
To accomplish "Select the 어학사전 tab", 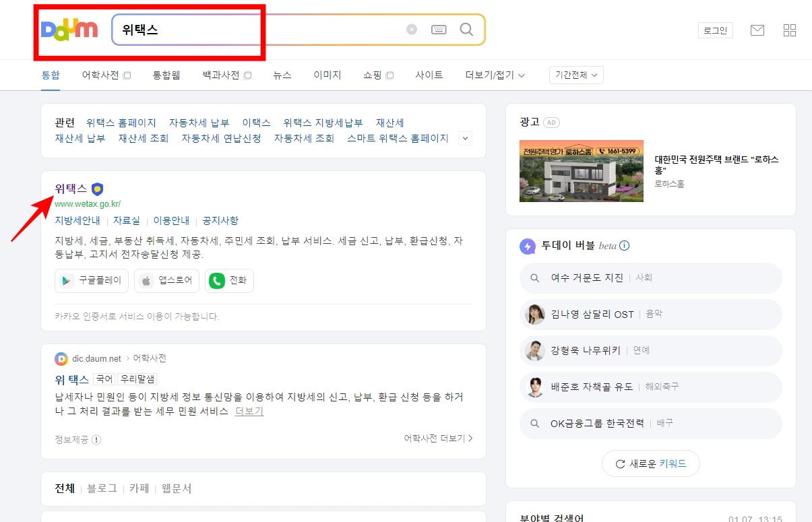I will tap(101, 75).
